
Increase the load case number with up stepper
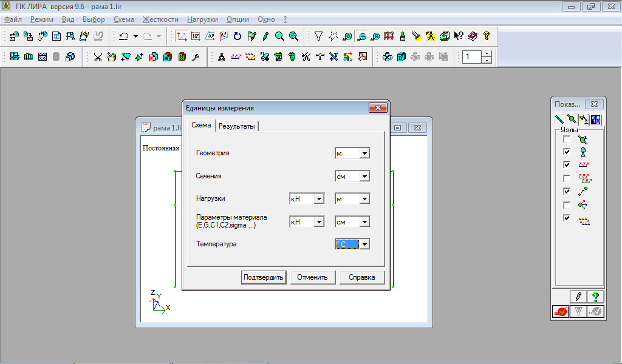pos(487,54)
